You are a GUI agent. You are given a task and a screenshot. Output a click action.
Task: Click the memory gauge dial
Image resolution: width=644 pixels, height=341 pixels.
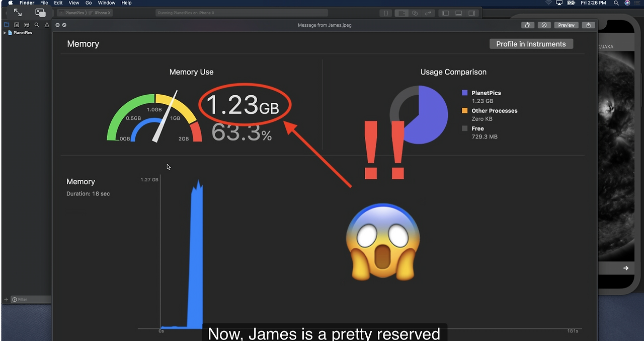(x=154, y=117)
